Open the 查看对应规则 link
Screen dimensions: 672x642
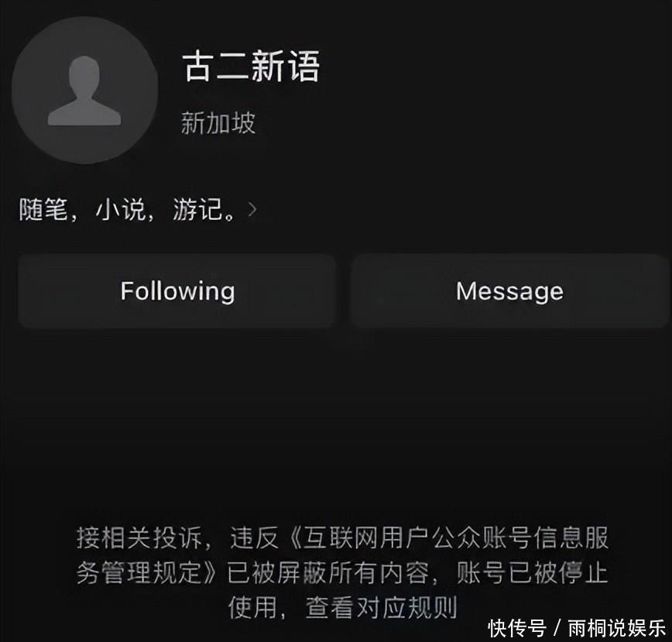(x=382, y=607)
